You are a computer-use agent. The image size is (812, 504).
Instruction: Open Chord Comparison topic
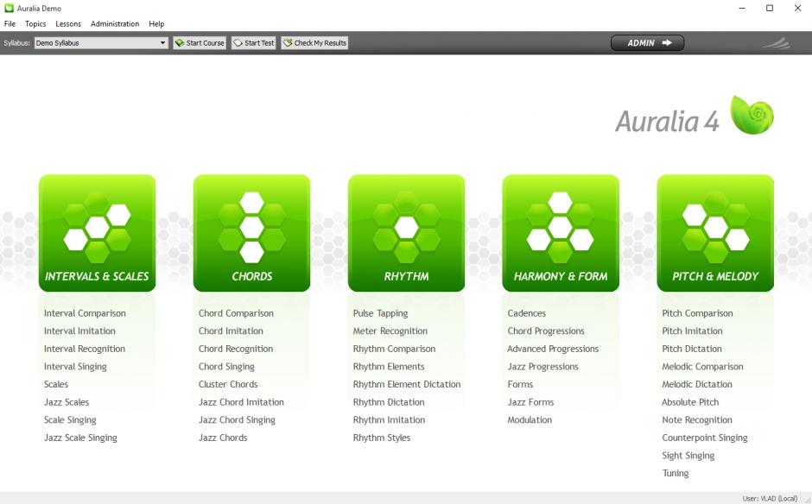236,313
